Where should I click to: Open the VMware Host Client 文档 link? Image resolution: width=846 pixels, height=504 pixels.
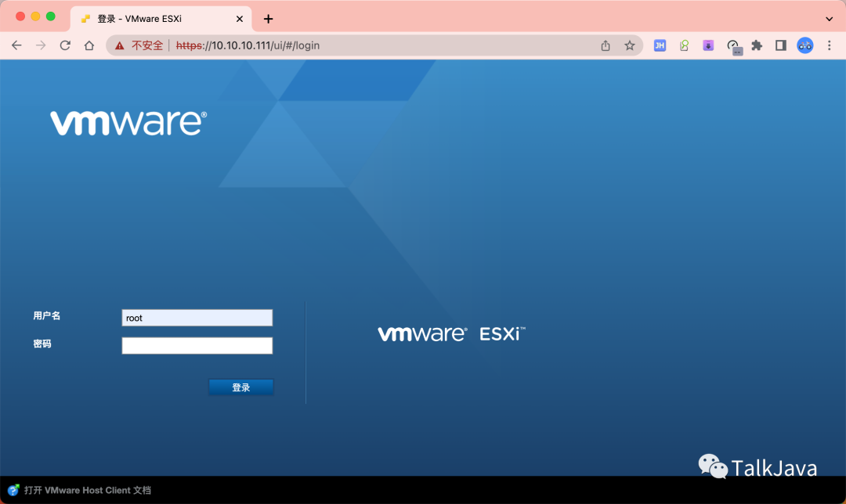click(x=87, y=490)
